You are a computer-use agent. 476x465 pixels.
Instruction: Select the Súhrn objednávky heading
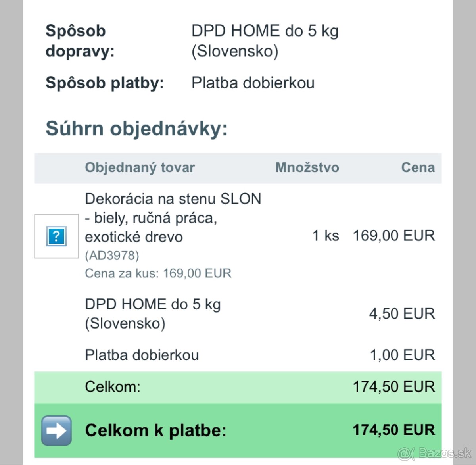tap(136, 129)
